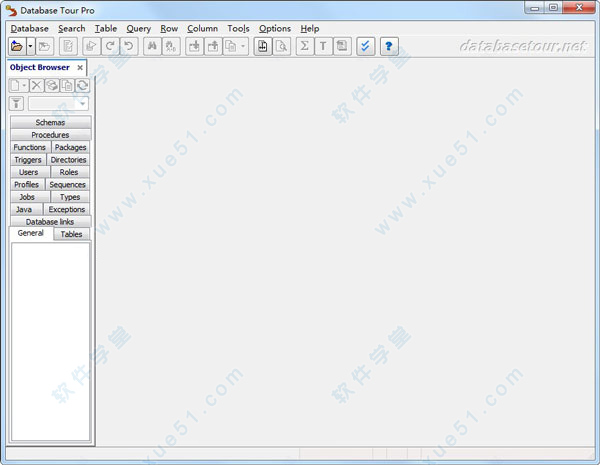Viewport: 600px width, 465px height.
Task: Switch to the Roles tab
Action: point(69,172)
